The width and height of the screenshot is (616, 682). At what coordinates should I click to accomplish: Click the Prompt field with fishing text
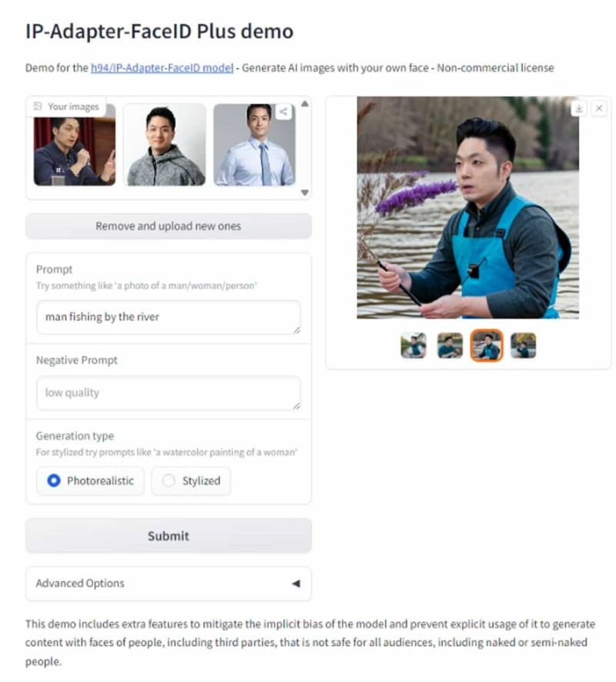168,317
